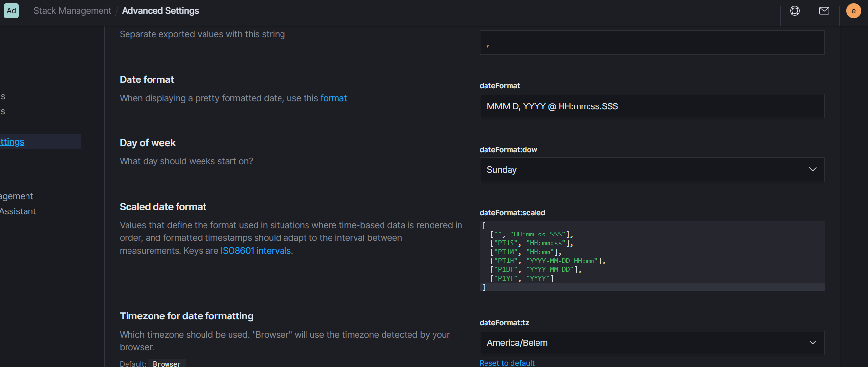The height and width of the screenshot is (367, 868).
Task: Click the Advanced Settings breadcrumb
Action: [160, 11]
